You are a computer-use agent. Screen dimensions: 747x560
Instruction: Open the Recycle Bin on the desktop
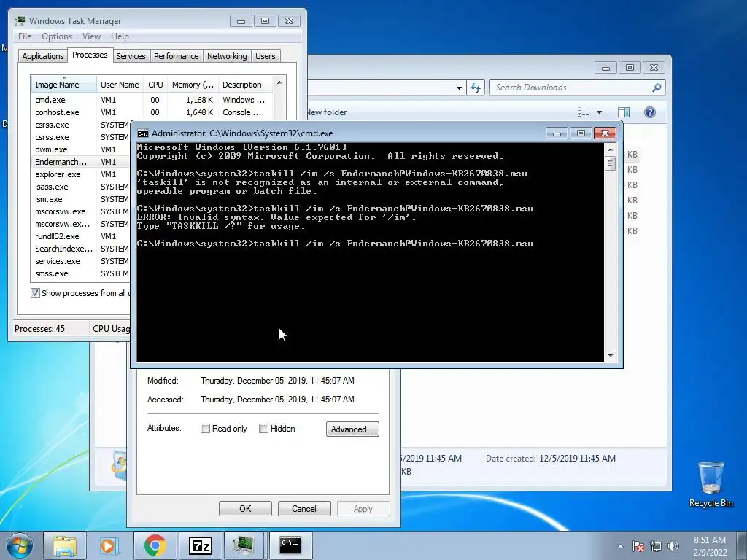click(711, 484)
